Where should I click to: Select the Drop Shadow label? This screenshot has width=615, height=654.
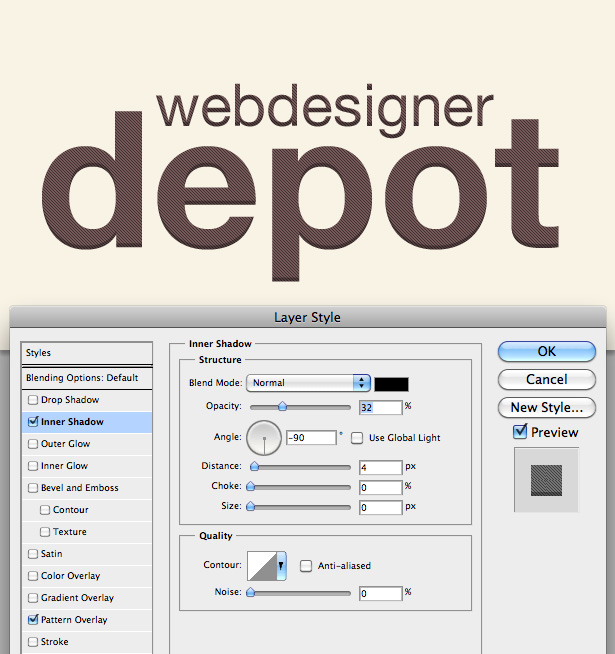coord(70,400)
